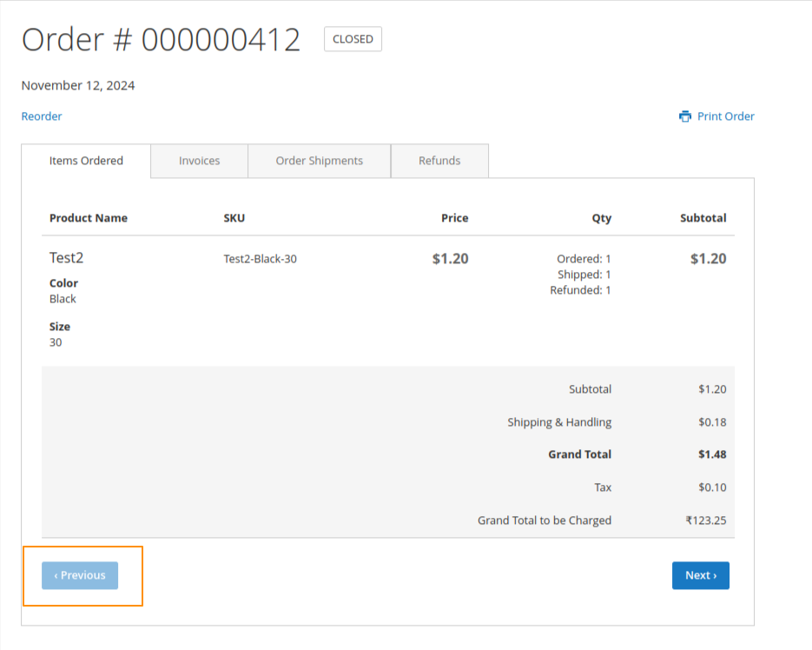
Task: Click the Grand Total to be Charged value
Action: [x=708, y=520]
